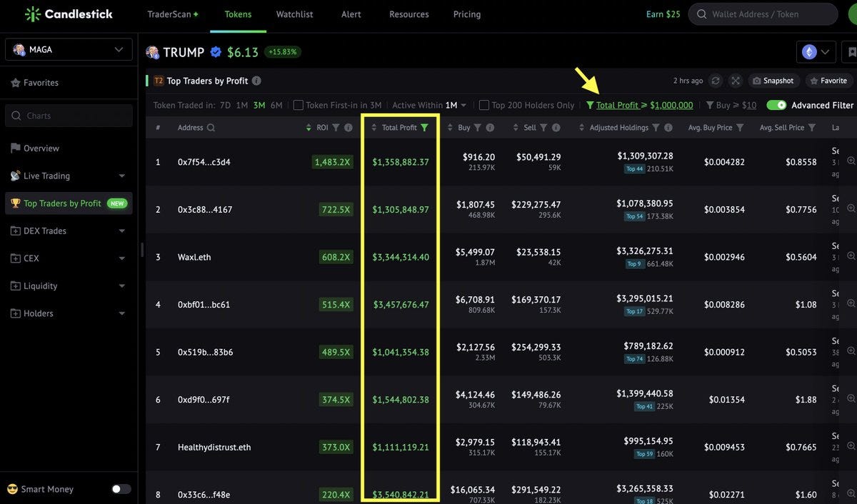The height and width of the screenshot is (504, 857).
Task: Open the Adjusted Holdings filter funnel
Action: (656, 128)
